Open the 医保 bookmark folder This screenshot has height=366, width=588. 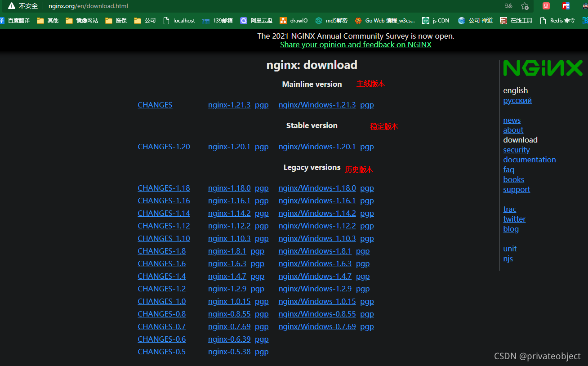[116, 21]
